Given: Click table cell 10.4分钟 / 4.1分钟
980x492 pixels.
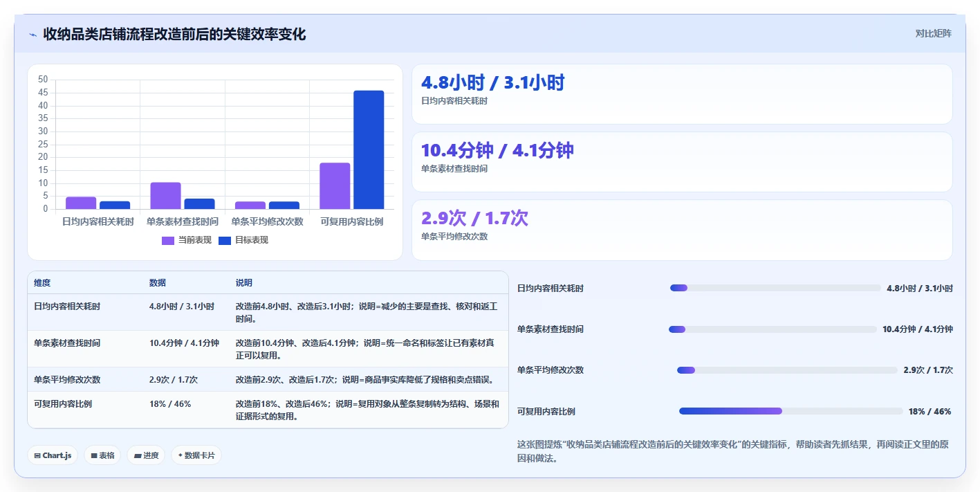Looking at the screenshot, I should [184, 343].
